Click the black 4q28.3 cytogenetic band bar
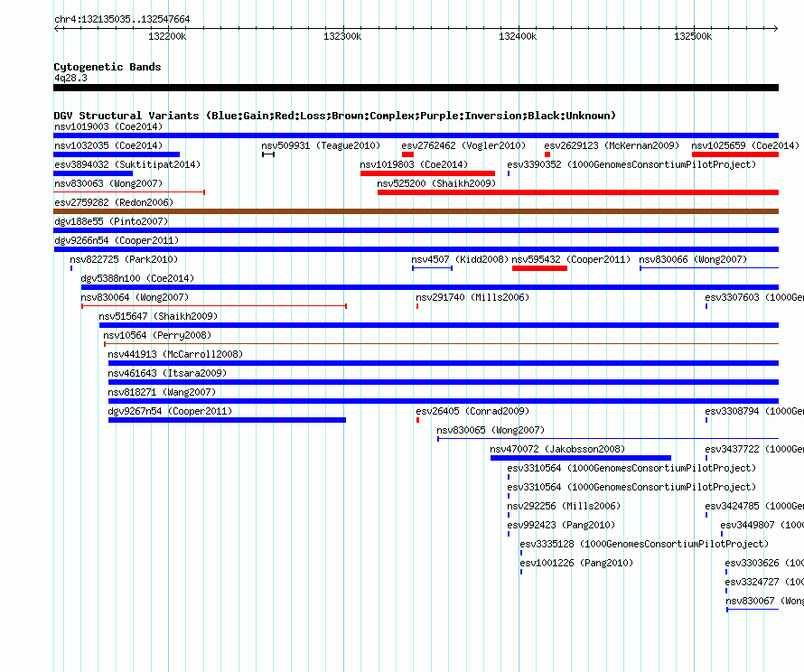804x672 pixels. click(x=416, y=88)
